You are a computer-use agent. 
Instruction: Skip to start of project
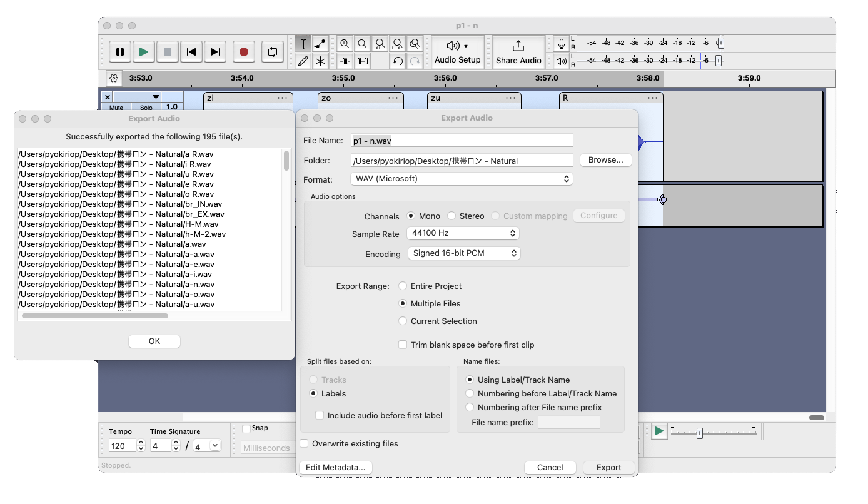pyautogui.click(x=191, y=52)
